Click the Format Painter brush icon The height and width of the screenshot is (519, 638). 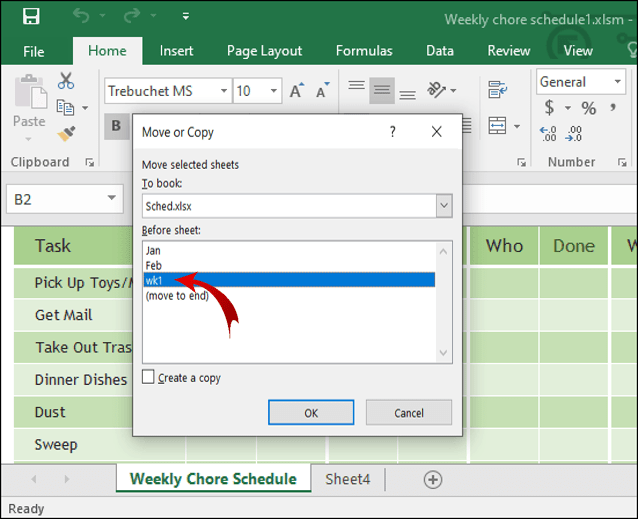[x=66, y=133]
